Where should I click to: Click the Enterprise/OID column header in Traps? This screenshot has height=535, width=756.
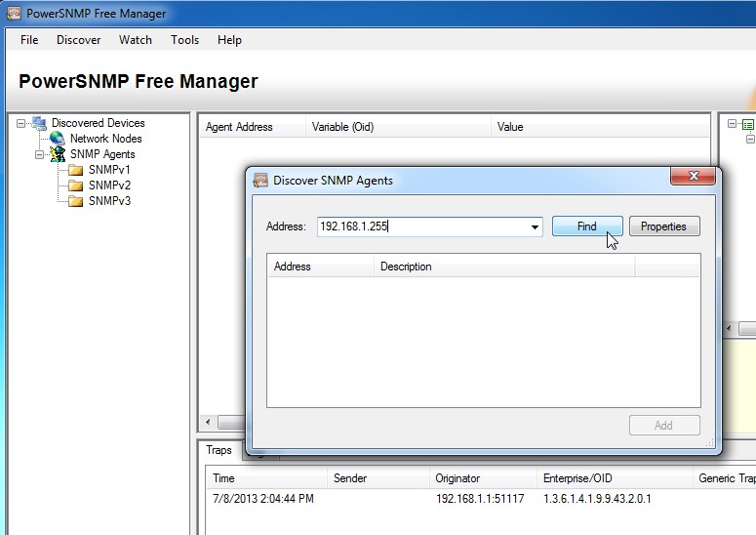pos(615,478)
